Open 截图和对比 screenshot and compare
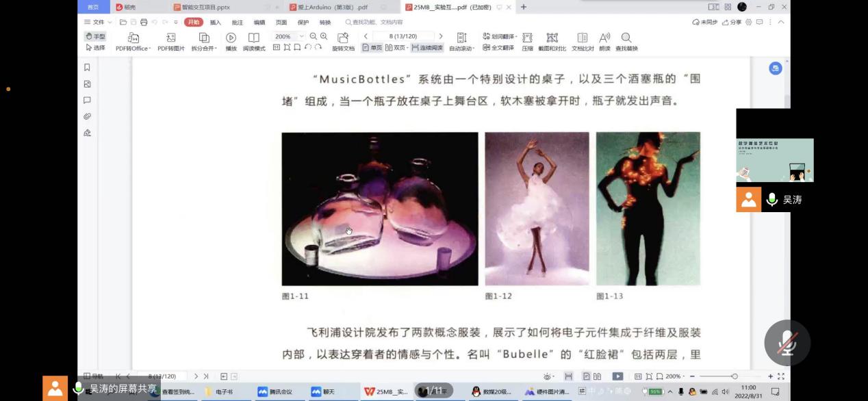This screenshot has width=868, height=401. pyautogui.click(x=552, y=42)
